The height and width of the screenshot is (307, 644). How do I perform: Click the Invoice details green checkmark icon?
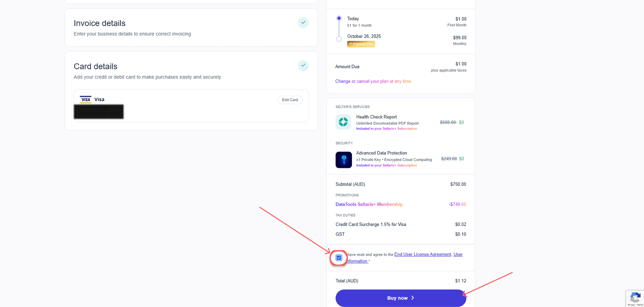(303, 23)
